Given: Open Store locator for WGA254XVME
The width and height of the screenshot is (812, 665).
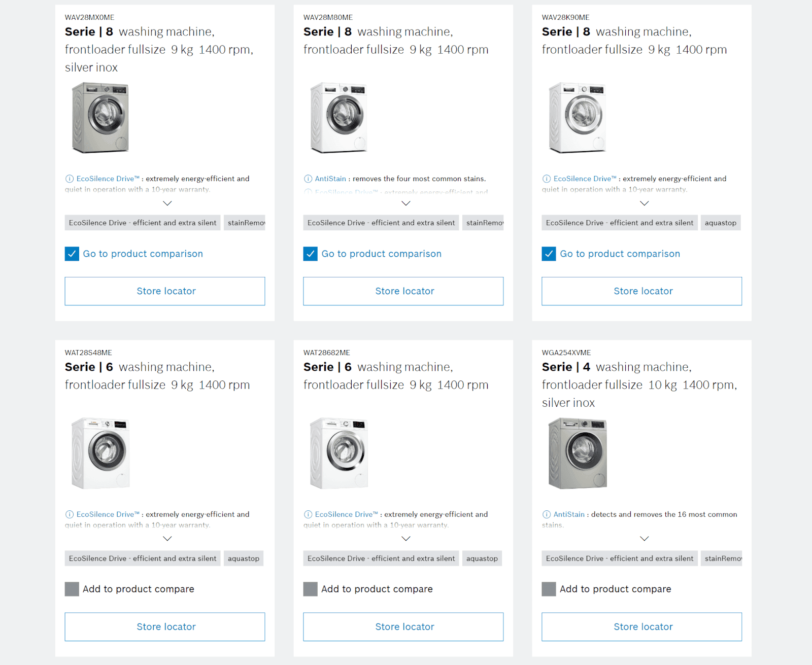Looking at the screenshot, I should pyautogui.click(x=642, y=627).
